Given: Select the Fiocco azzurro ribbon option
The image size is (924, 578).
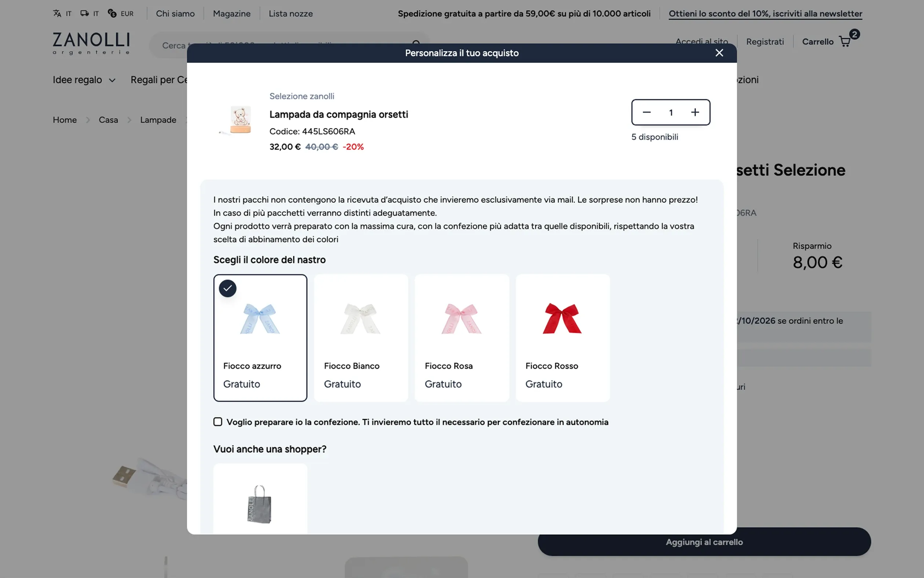Looking at the screenshot, I should pos(260,338).
